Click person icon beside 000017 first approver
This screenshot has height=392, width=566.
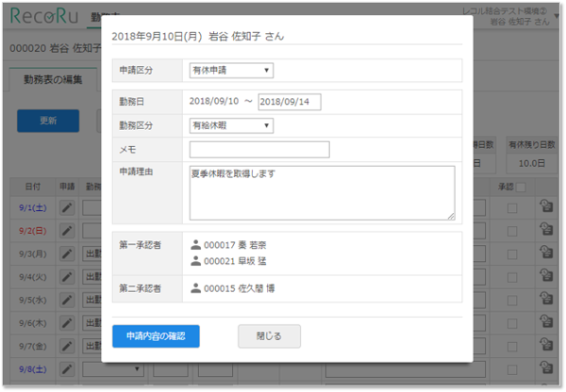(195, 245)
